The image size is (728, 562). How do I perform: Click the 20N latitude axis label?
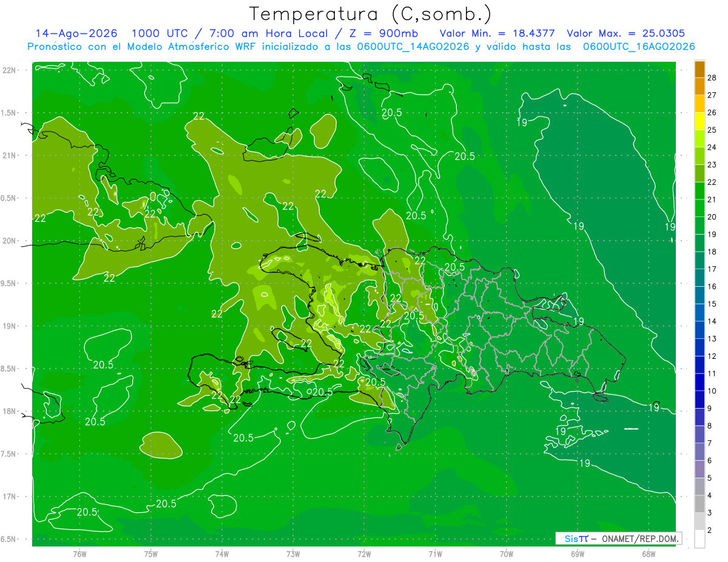click(x=10, y=241)
